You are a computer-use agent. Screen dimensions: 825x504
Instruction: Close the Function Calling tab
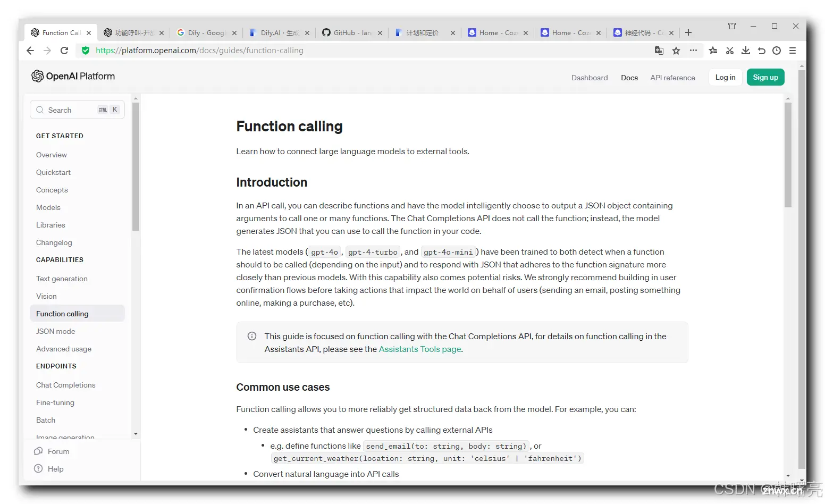coord(89,33)
